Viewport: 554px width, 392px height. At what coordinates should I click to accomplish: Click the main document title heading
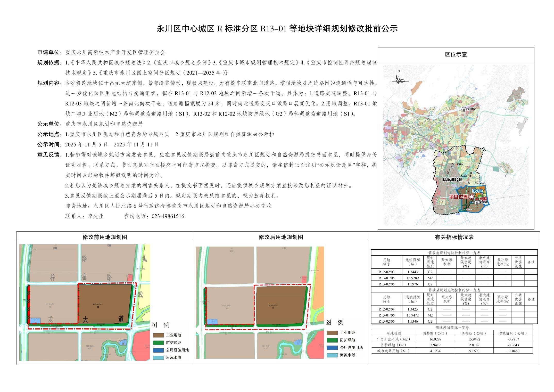coord(277,28)
